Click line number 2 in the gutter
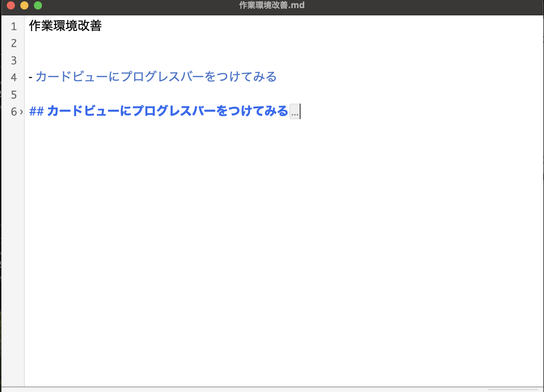 14,43
